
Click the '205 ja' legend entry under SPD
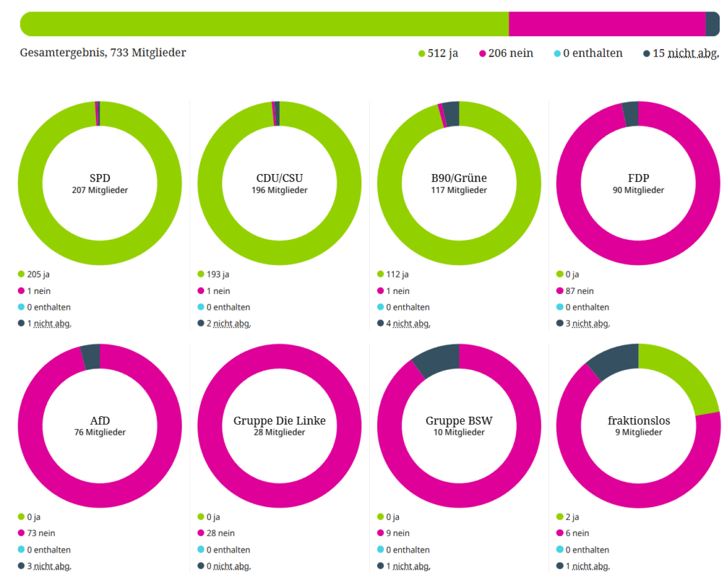[38, 274]
